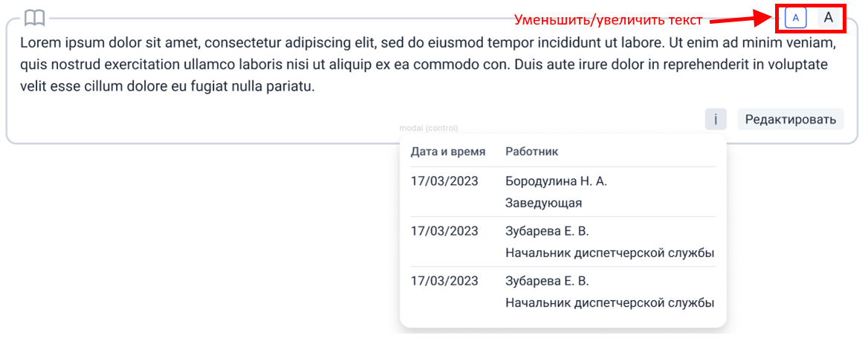Select the date in the last table row
868x344 pixels.
click(444, 281)
